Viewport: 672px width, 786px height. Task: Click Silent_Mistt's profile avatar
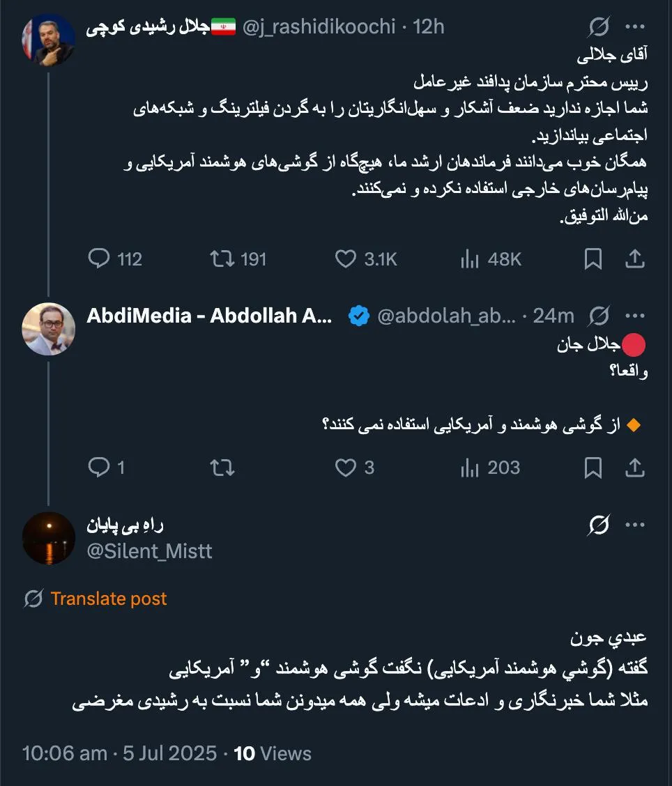click(48, 537)
